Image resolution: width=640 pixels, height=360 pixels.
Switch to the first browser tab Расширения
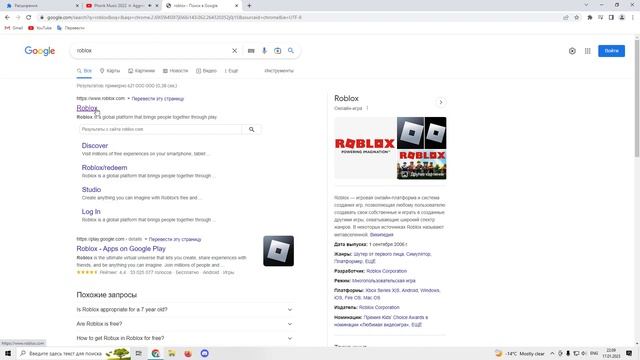coord(41,6)
